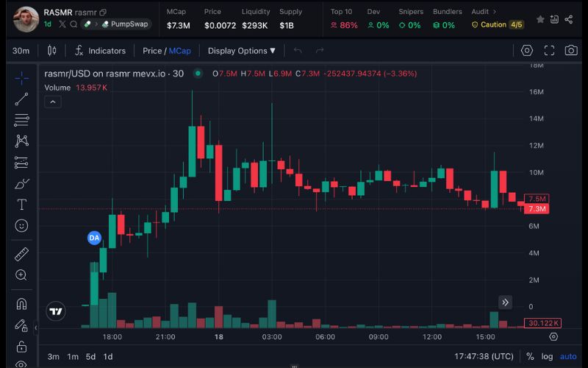This screenshot has width=588, height=368.
Task: Click the undo arrow
Action: [298, 50]
